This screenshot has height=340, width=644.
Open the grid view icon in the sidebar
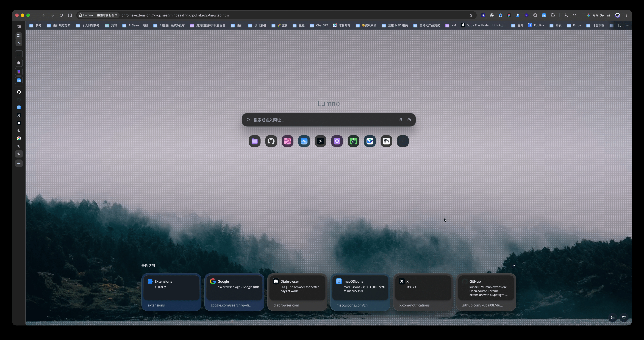[x=19, y=36]
